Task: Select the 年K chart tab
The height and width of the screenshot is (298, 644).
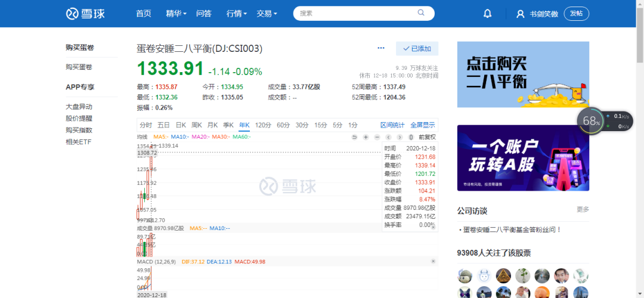Action: 244,125
